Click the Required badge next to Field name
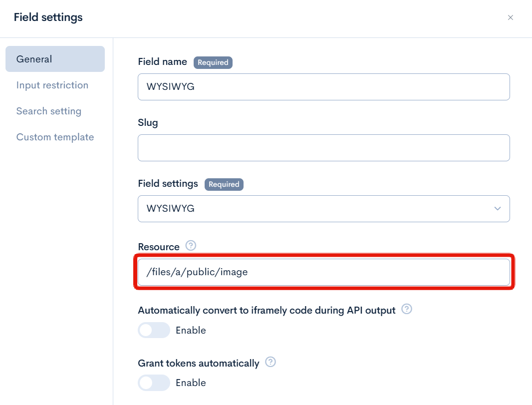The image size is (532, 405). (213, 62)
